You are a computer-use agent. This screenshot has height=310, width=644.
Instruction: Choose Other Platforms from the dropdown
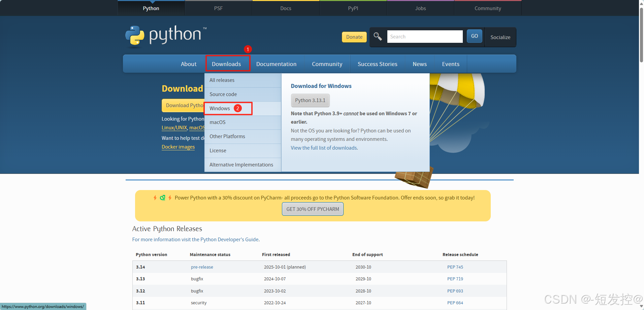227,136
